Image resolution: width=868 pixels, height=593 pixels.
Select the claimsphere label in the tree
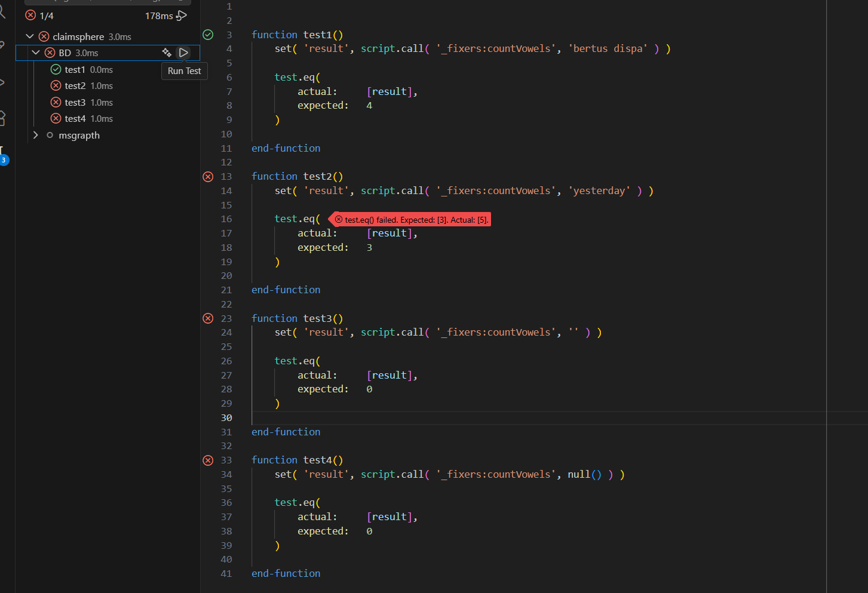click(78, 36)
